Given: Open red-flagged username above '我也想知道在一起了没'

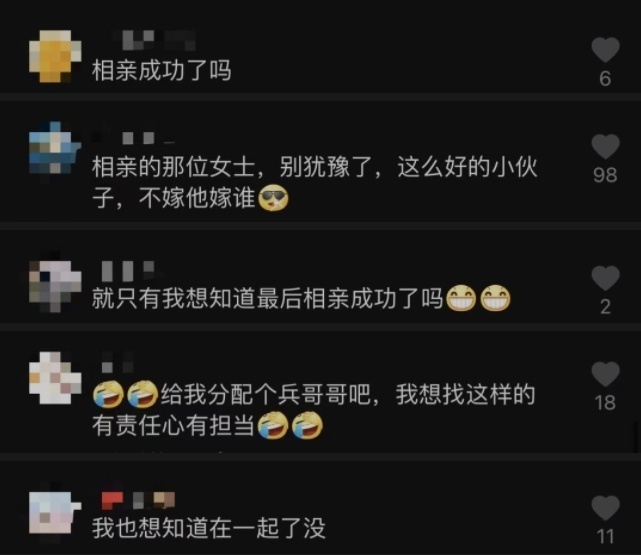Looking at the screenshot, I should (x=138, y=500).
